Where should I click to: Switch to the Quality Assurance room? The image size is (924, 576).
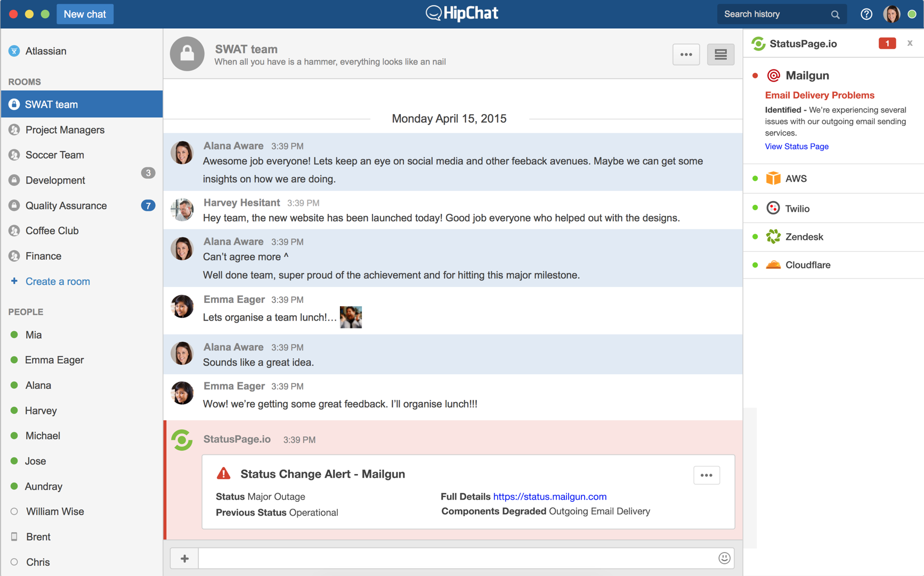pos(66,205)
